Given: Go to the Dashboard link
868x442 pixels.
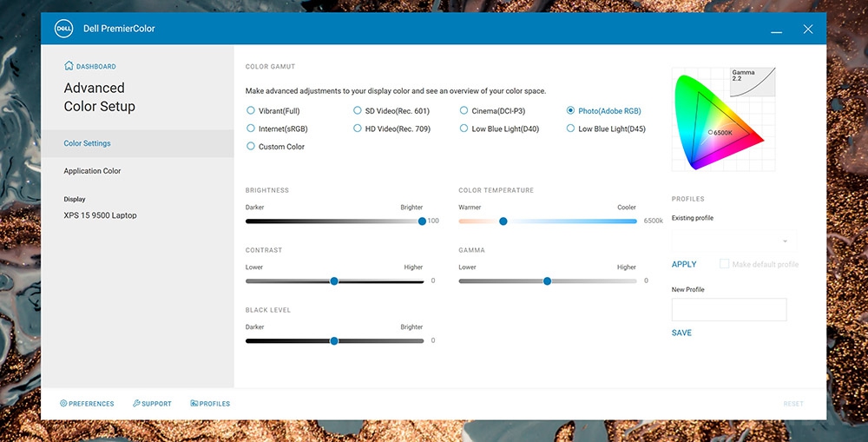Looking at the screenshot, I should pos(95,67).
